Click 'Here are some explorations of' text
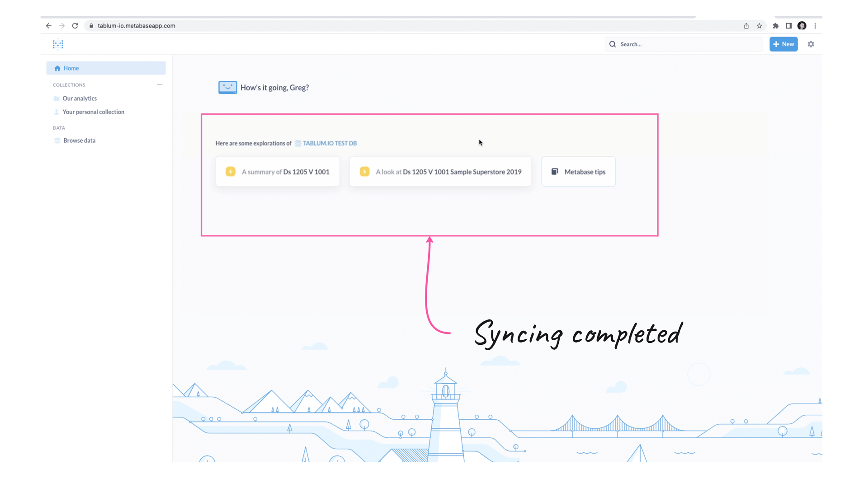Image resolution: width=868 pixels, height=488 pixels. click(253, 143)
